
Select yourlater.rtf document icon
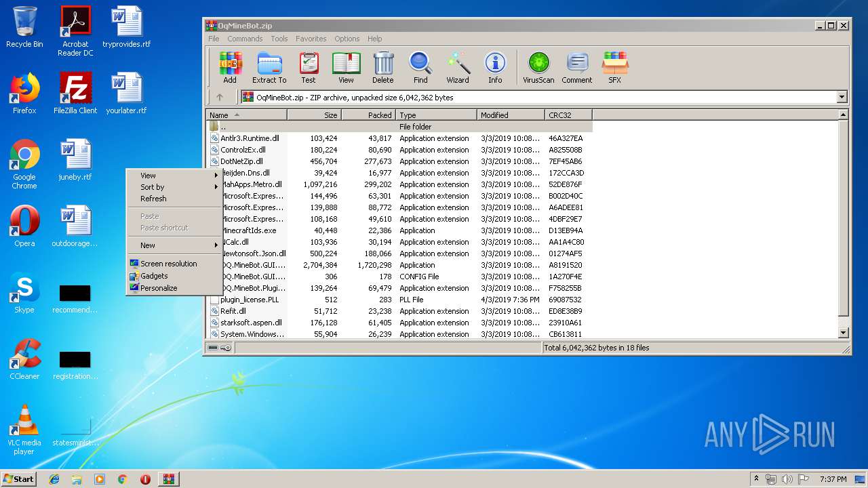[x=127, y=93]
